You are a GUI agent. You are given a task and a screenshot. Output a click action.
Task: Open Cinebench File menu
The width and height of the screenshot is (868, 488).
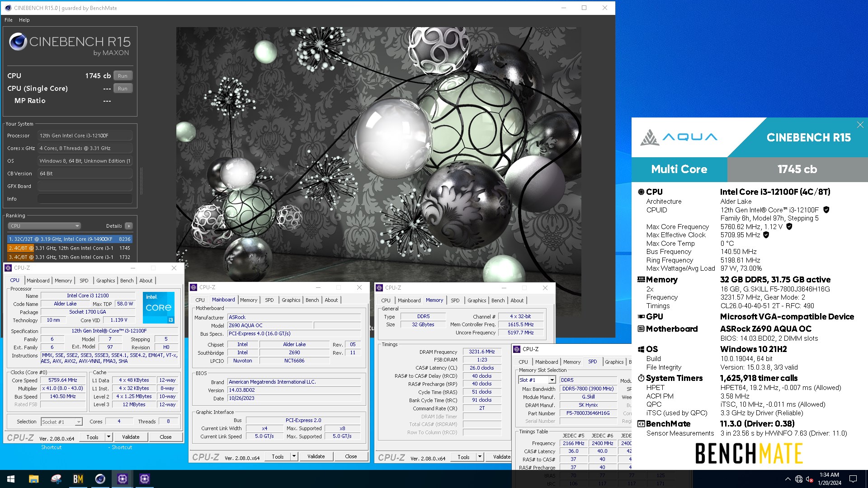tap(9, 20)
